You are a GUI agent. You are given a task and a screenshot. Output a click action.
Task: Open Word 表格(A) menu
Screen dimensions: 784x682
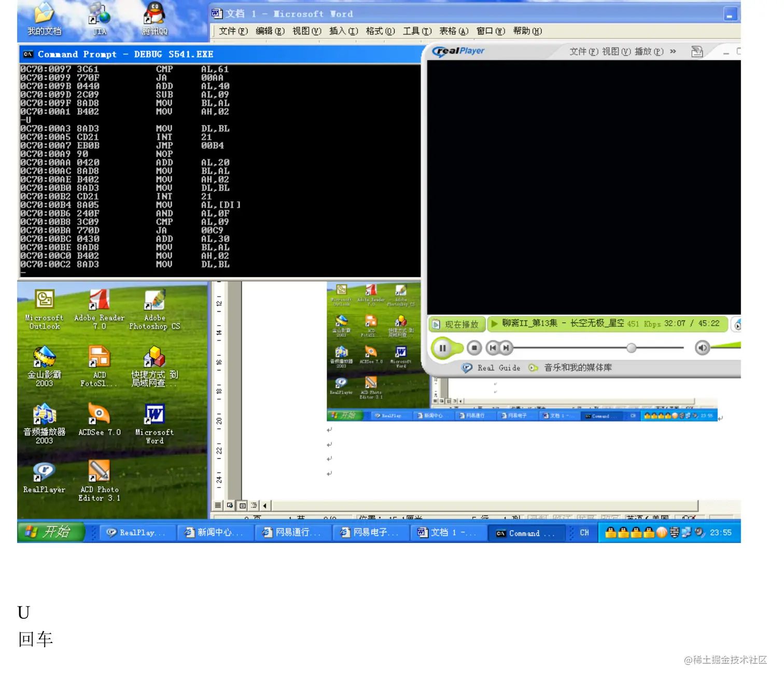[454, 31]
